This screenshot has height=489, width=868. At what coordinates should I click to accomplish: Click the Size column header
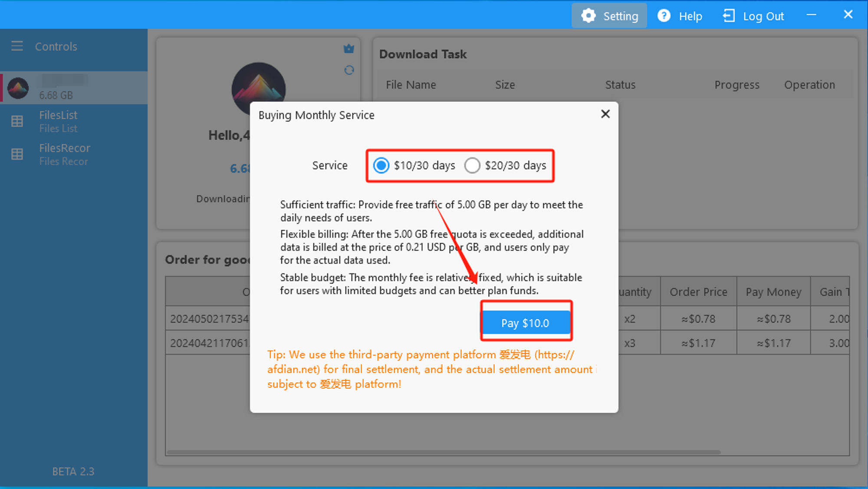(x=505, y=85)
